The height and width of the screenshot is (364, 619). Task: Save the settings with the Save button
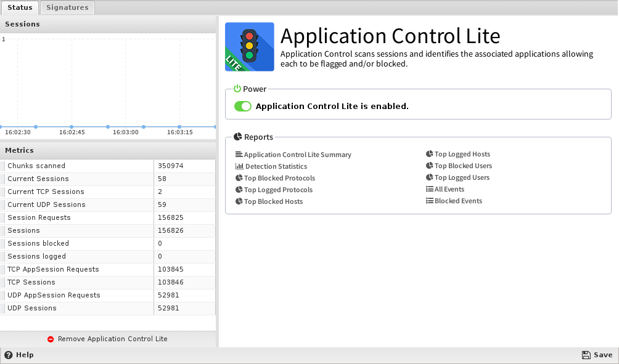click(x=597, y=355)
